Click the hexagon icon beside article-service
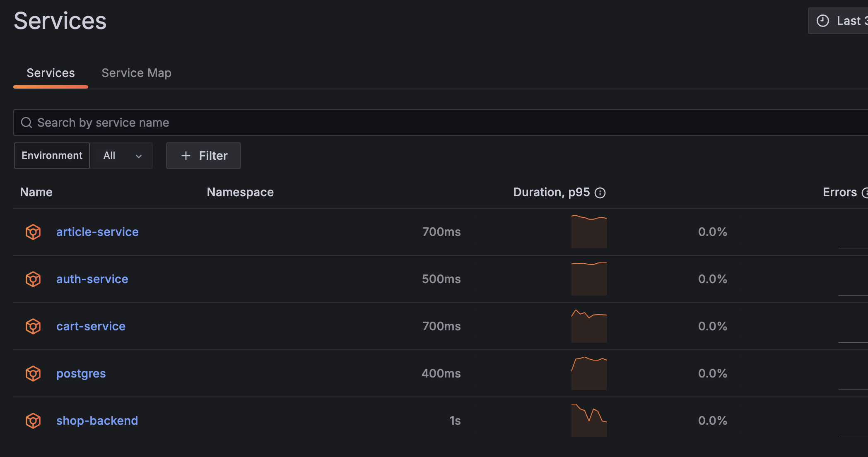Viewport: 868px width, 457px height. coord(33,232)
